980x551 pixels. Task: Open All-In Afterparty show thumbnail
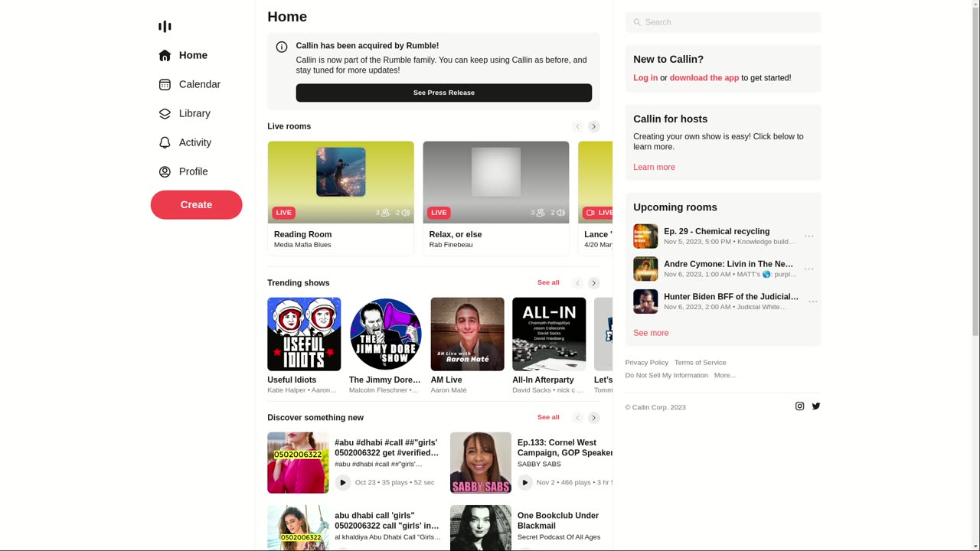click(x=549, y=334)
